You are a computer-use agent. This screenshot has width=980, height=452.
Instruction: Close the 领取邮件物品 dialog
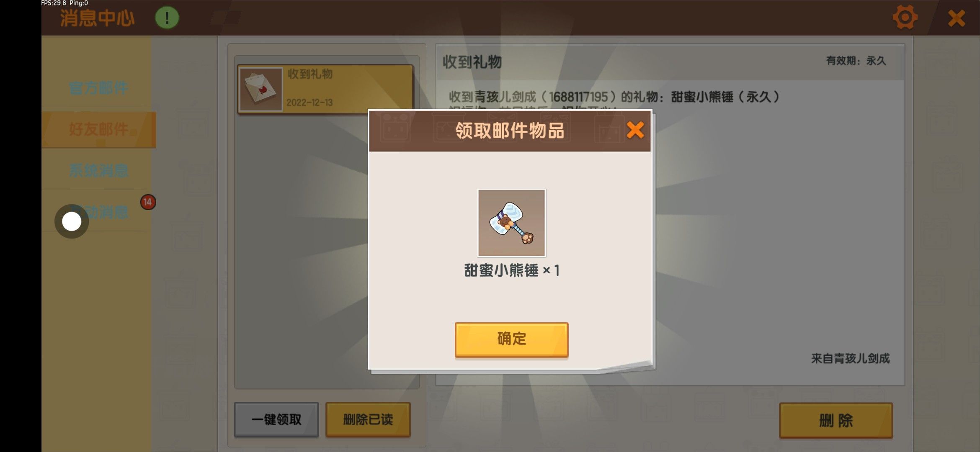click(x=635, y=130)
